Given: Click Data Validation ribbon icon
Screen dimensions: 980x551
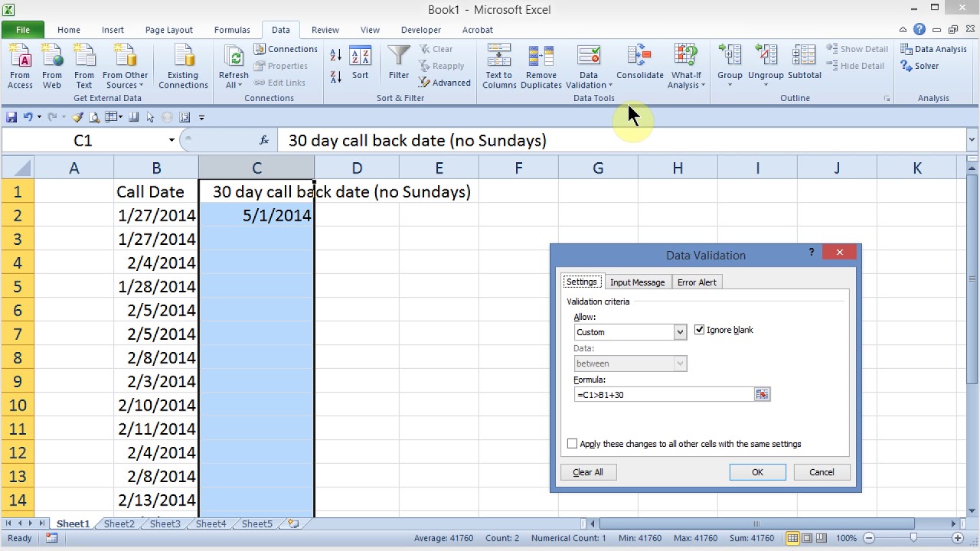Looking at the screenshot, I should coord(589,57).
